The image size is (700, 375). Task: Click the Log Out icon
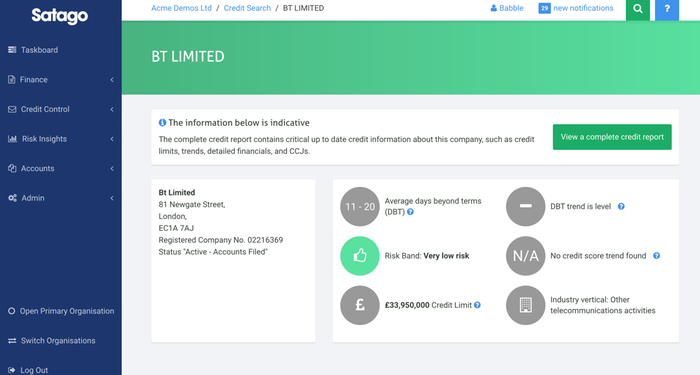point(12,370)
